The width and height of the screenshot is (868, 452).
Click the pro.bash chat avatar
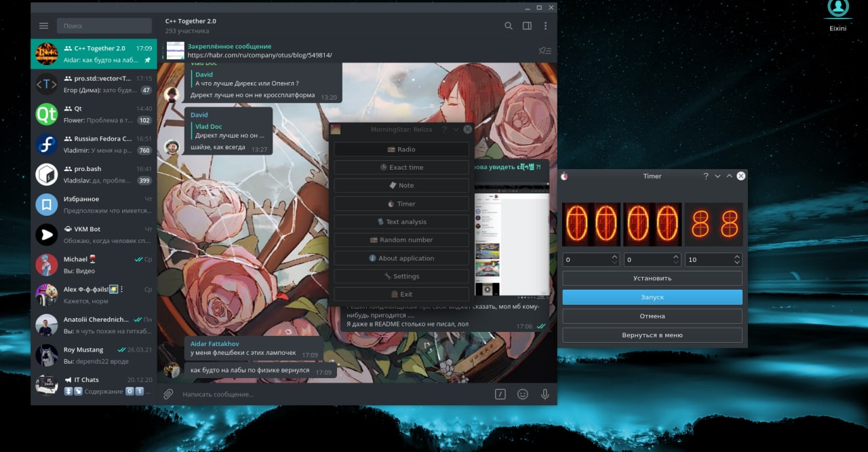coord(47,174)
